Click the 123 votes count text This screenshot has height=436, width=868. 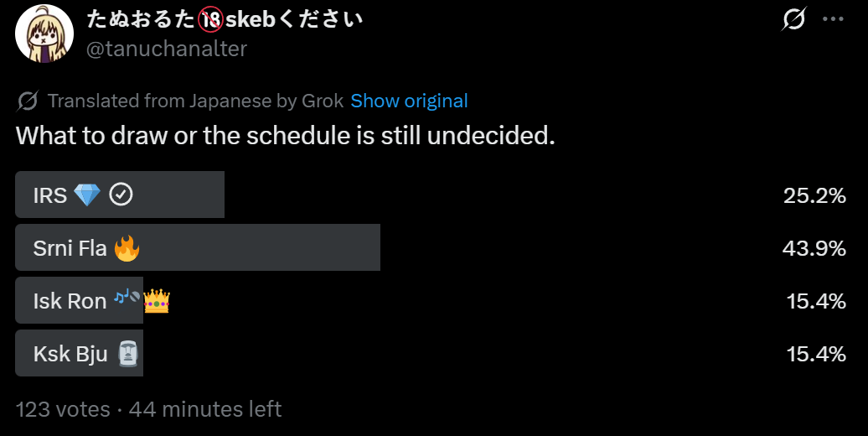(63, 409)
